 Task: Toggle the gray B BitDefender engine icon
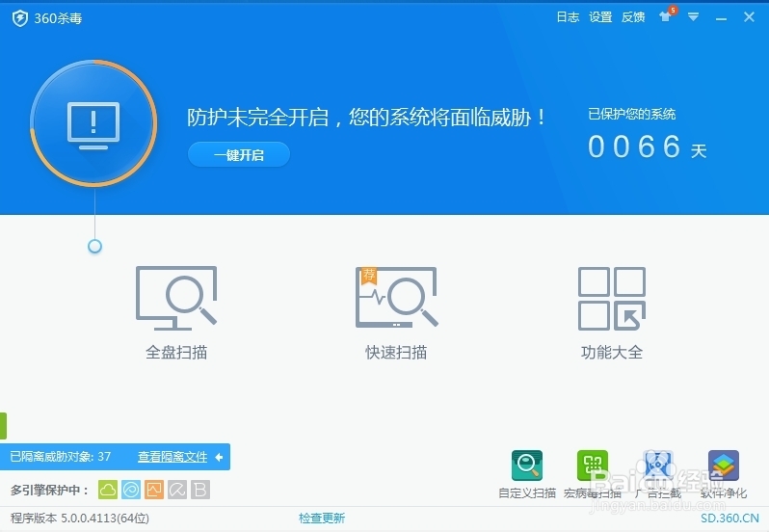point(200,490)
